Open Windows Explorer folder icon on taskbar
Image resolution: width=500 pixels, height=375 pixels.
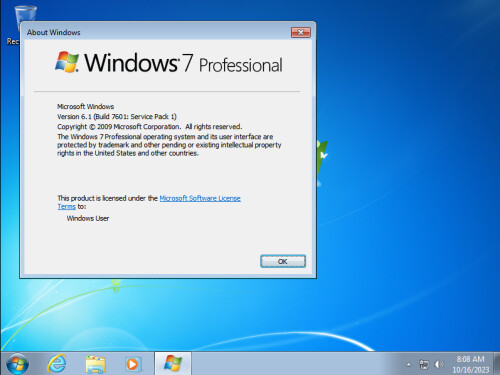pos(95,364)
